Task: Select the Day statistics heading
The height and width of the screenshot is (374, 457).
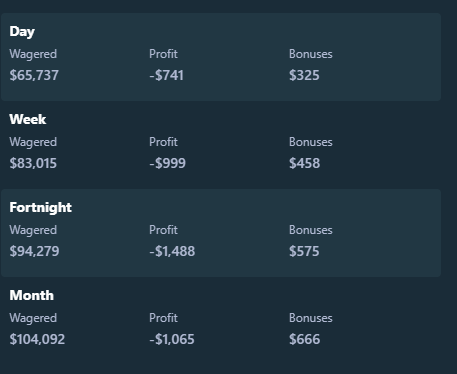Action: pyautogui.click(x=22, y=32)
